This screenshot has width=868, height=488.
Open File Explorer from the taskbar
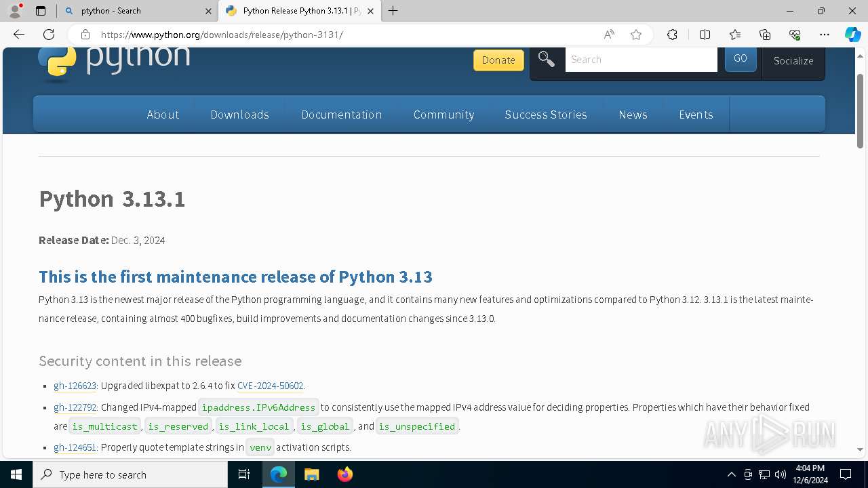(311, 474)
